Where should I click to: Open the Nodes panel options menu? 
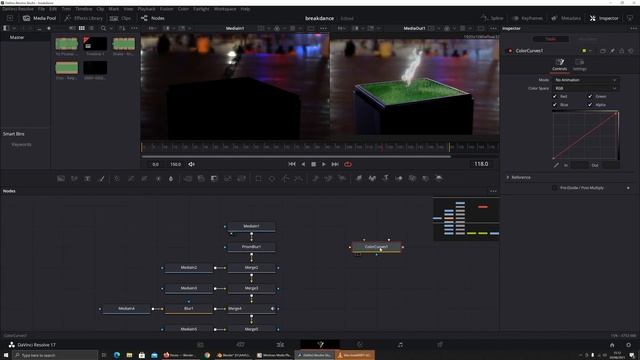(x=493, y=191)
